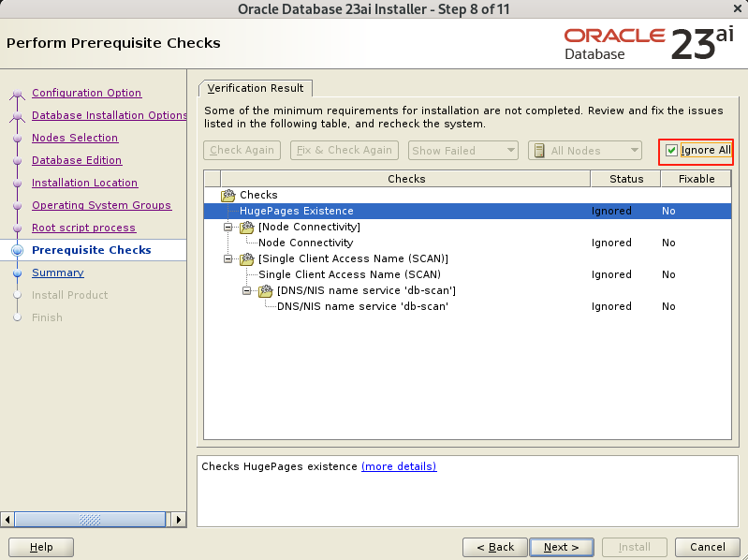The height and width of the screenshot is (560, 748).
Task: Click the Next > button
Action: click(562, 547)
